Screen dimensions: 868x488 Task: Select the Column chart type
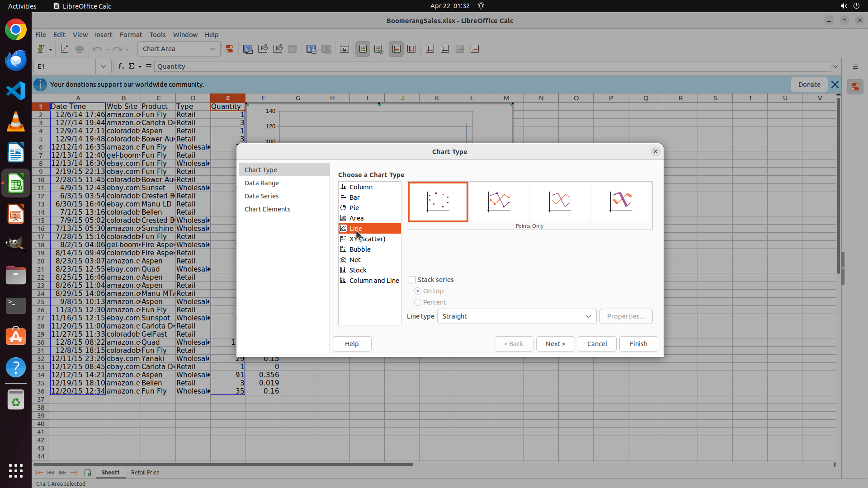pos(361,187)
